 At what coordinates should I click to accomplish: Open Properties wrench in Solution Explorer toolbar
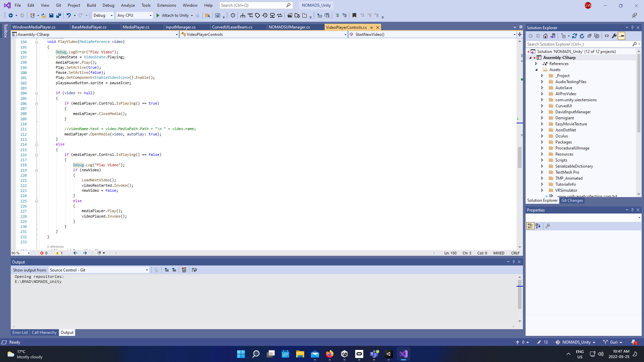[x=614, y=36]
